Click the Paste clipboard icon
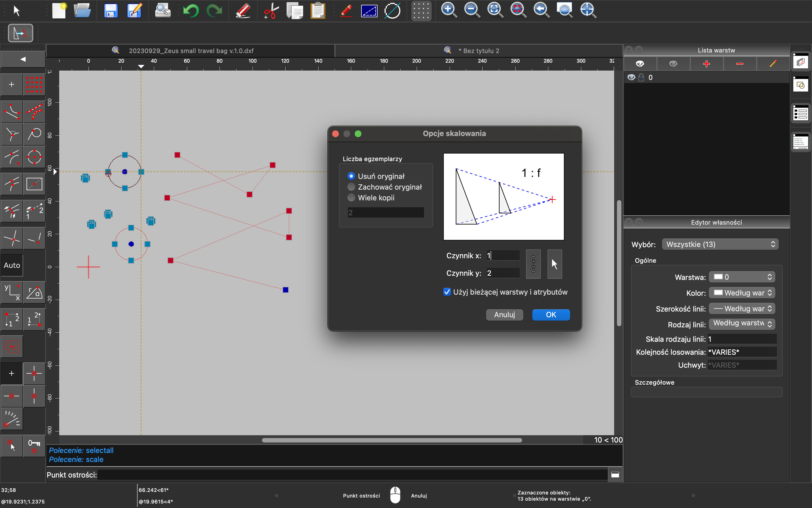This screenshot has height=508, width=812. pos(318,10)
